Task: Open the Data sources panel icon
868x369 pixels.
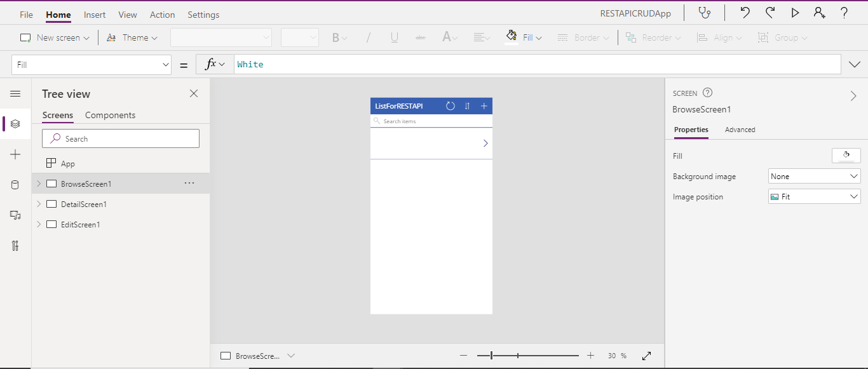Action: point(15,185)
